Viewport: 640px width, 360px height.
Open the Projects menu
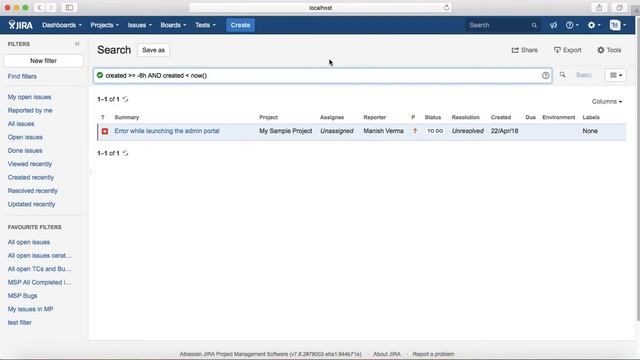pyautogui.click(x=104, y=25)
